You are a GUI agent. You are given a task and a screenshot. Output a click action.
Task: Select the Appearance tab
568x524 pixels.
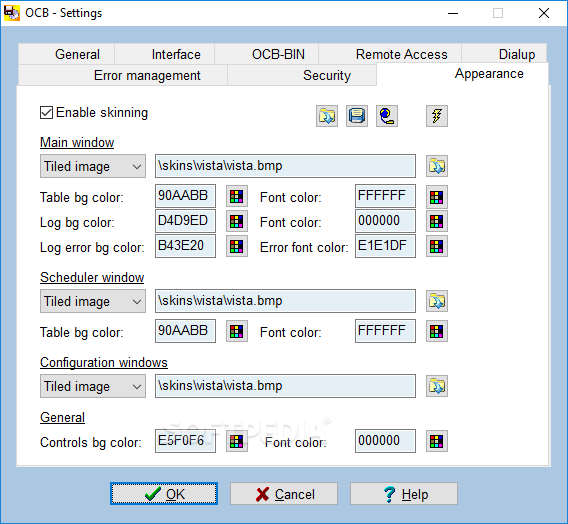point(463,74)
